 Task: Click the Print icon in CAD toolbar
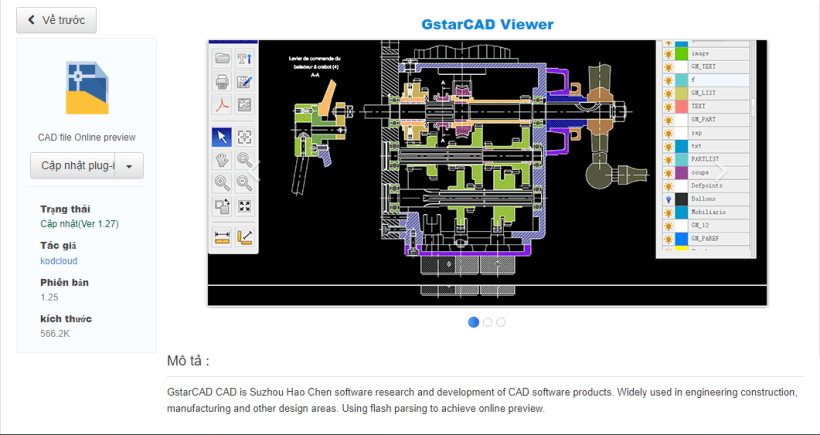coord(223,81)
